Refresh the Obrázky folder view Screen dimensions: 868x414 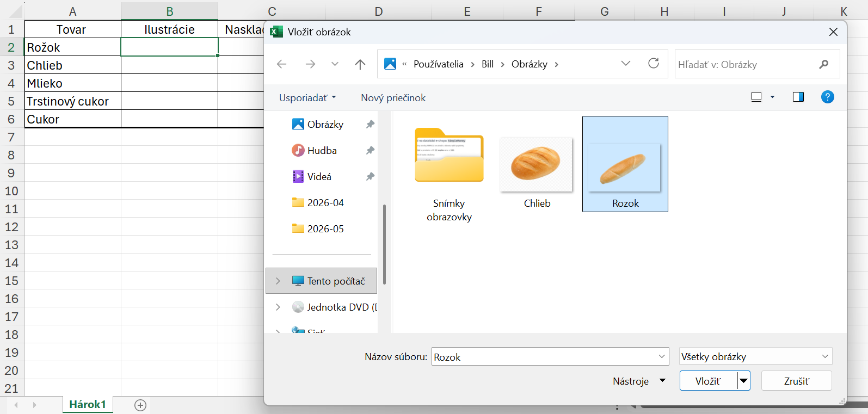point(654,64)
